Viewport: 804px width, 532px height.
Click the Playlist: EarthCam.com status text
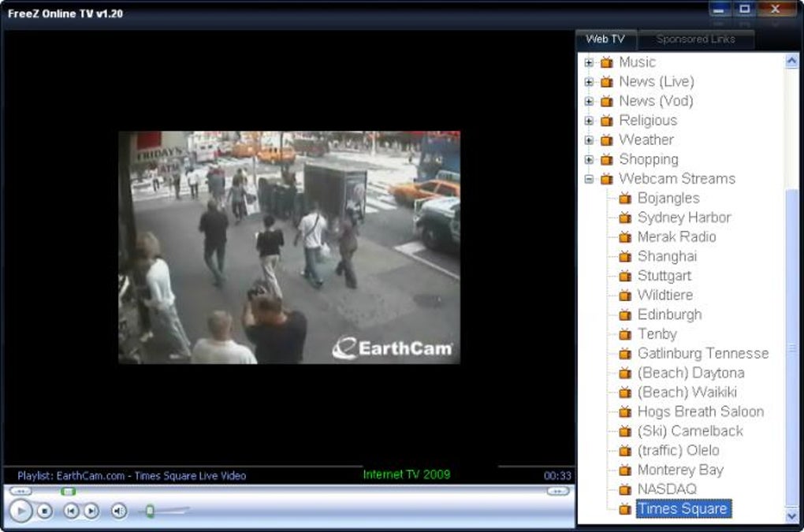click(x=132, y=476)
